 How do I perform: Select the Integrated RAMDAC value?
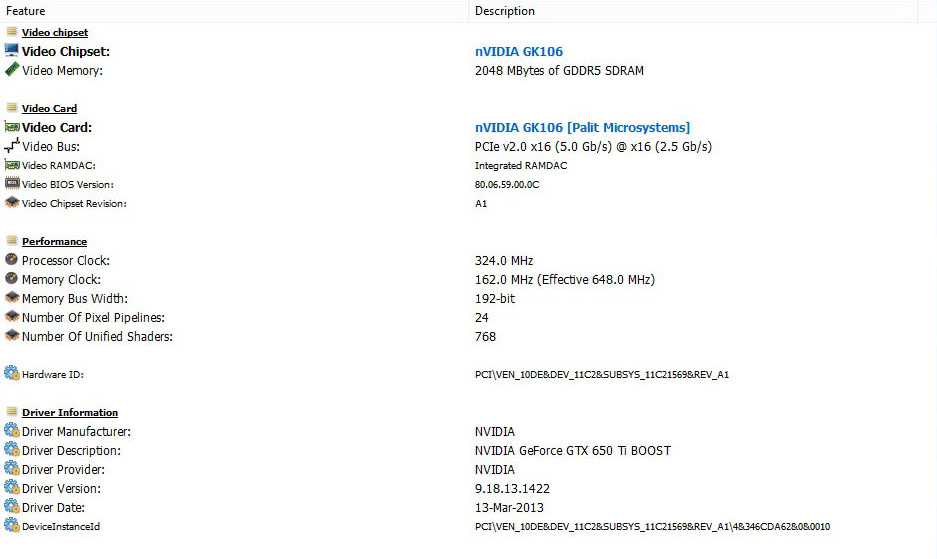point(521,166)
